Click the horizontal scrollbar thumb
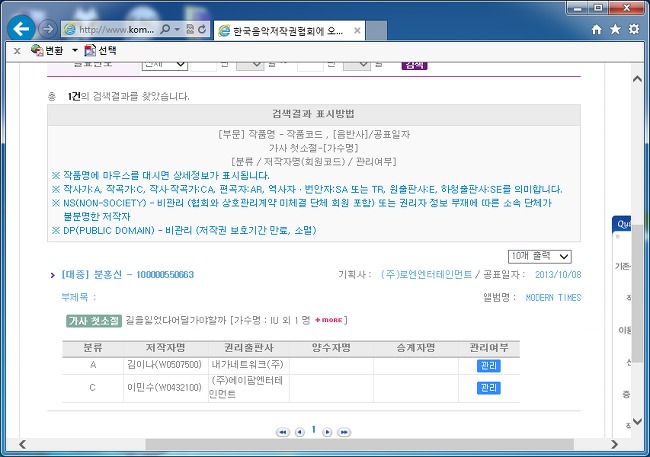 359,445
